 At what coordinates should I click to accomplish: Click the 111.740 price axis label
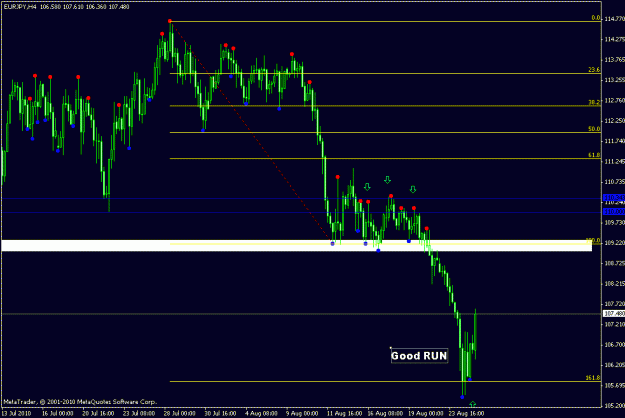[x=614, y=141]
